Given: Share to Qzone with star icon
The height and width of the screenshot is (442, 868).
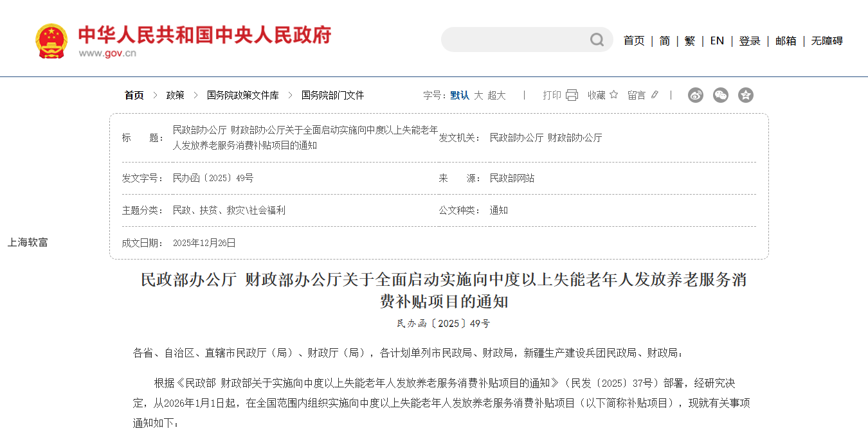Looking at the screenshot, I should pyautogui.click(x=745, y=95).
